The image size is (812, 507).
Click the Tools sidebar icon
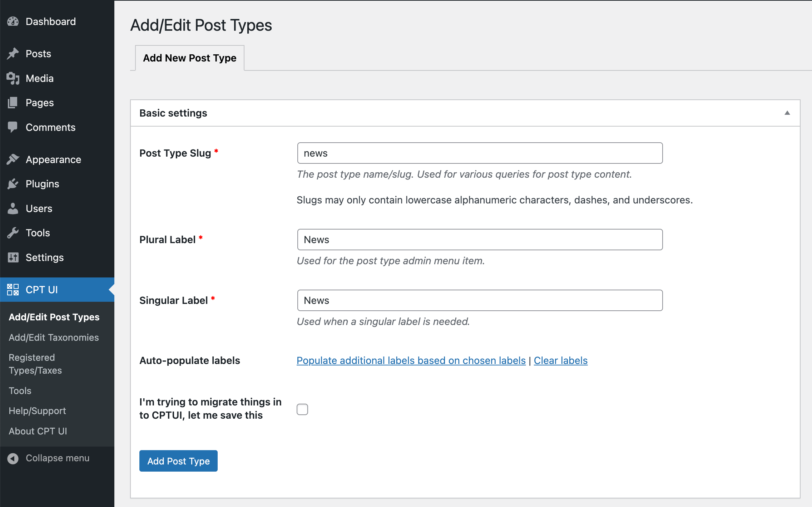pyautogui.click(x=13, y=232)
